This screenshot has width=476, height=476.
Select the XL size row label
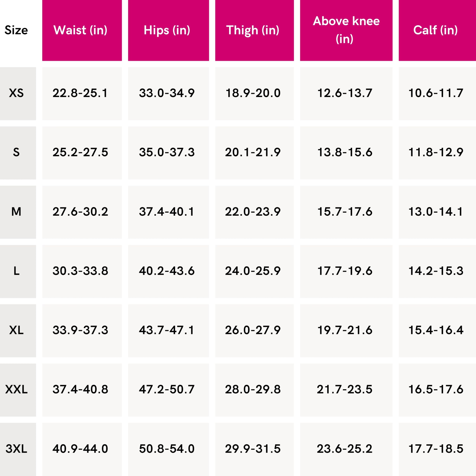tap(18, 331)
